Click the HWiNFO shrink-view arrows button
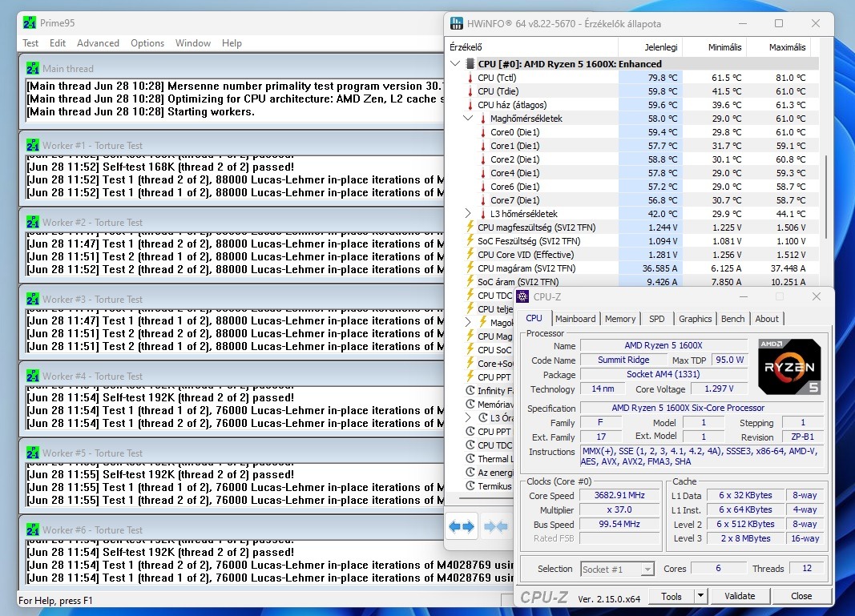Screen dimensions: 855x616 pyautogui.click(x=495, y=526)
